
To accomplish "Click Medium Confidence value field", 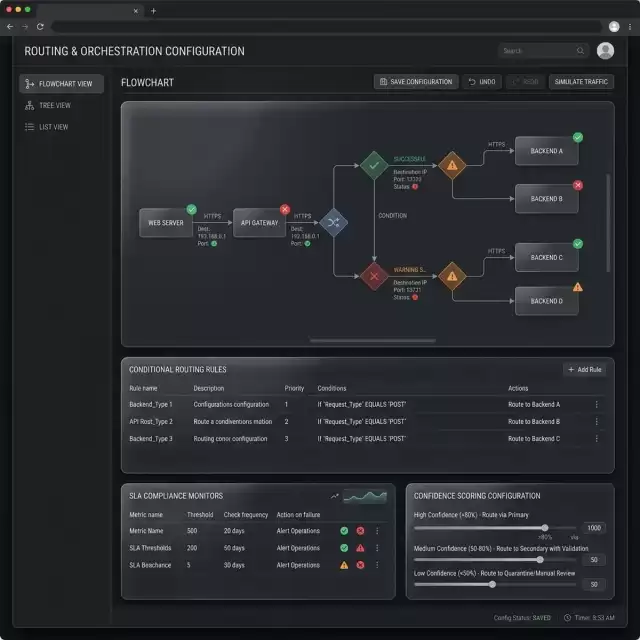I will point(594,560).
